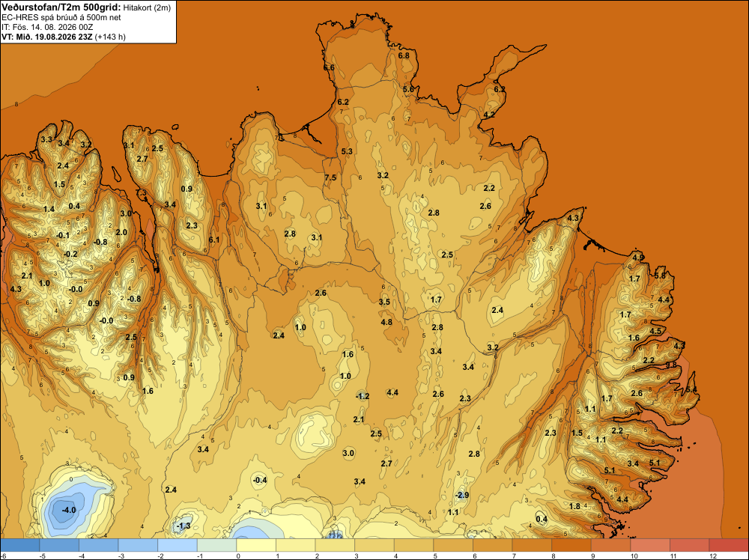This screenshot has height=560, width=749.
Task: Click the -1.3 temperature label near bottom edge
Action: pos(184,526)
